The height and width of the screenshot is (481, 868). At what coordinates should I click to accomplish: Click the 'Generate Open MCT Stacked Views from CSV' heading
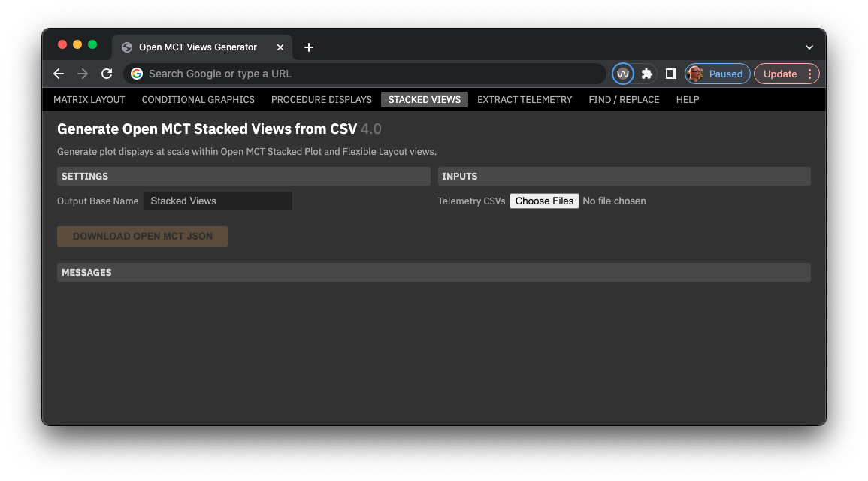tap(207, 129)
